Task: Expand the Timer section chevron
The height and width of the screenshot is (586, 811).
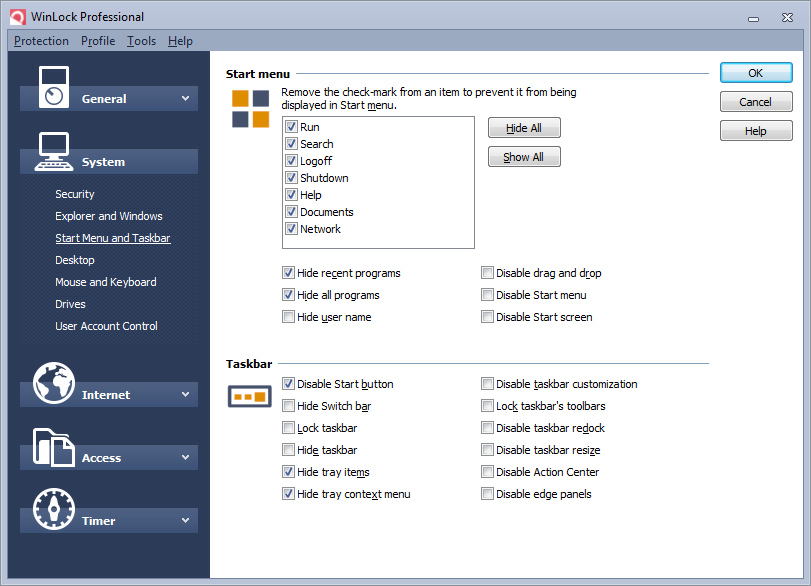Action: pyautogui.click(x=185, y=520)
